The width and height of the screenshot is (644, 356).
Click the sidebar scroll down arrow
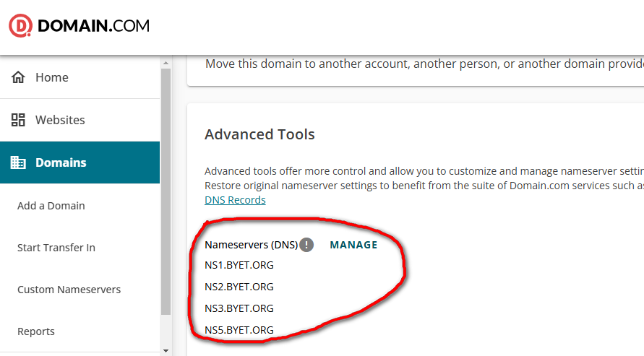pyautogui.click(x=166, y=351)
